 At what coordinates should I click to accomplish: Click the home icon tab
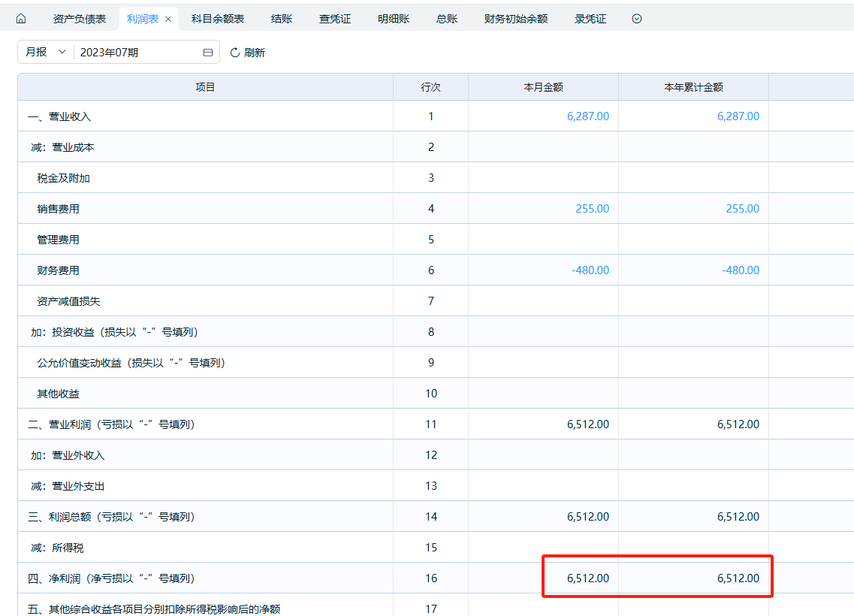(x=21, y=19)
